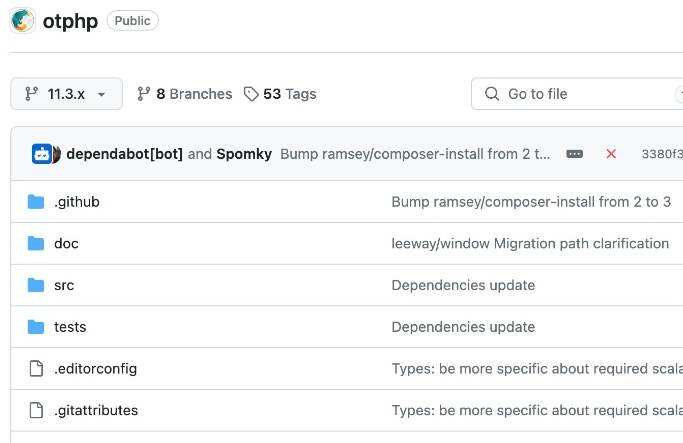
Task: Expand the commit message ellipsis button
Action: pyautogui.click(x=574, y=154)
